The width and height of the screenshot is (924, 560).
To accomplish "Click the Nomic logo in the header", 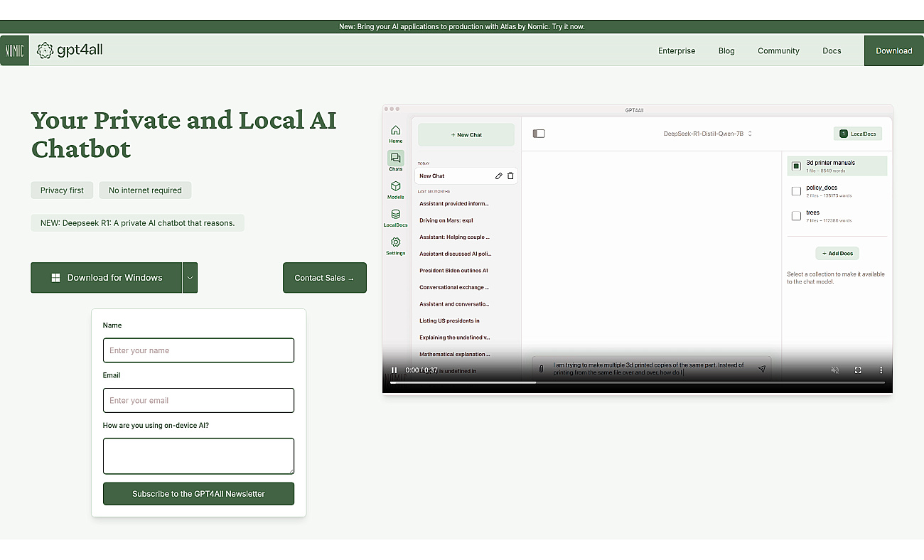I will click(14, 50).
